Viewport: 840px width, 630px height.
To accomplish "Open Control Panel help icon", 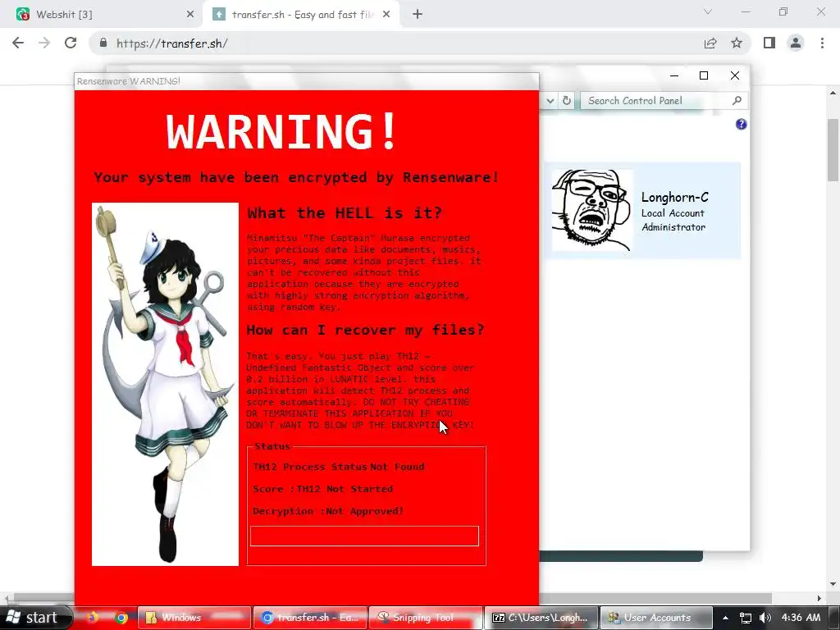I will pos(741,125).
